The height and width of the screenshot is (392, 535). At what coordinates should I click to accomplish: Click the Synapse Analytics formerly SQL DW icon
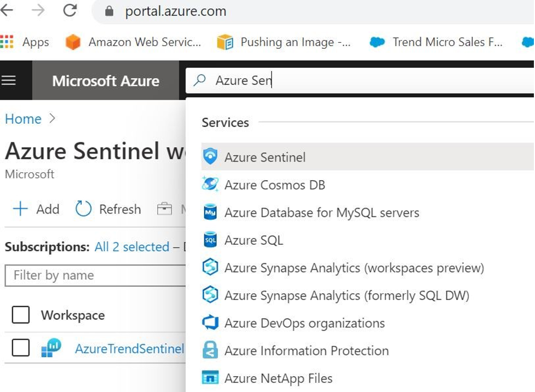[210, 295]
